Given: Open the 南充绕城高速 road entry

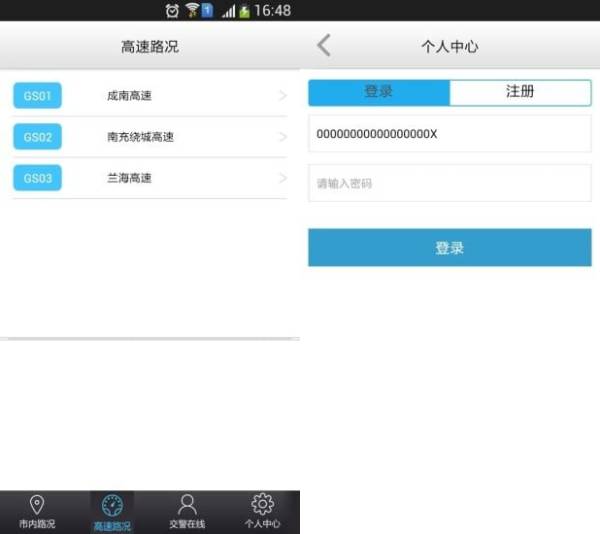Looking at the screenshot, I should (x=150, y=137).
